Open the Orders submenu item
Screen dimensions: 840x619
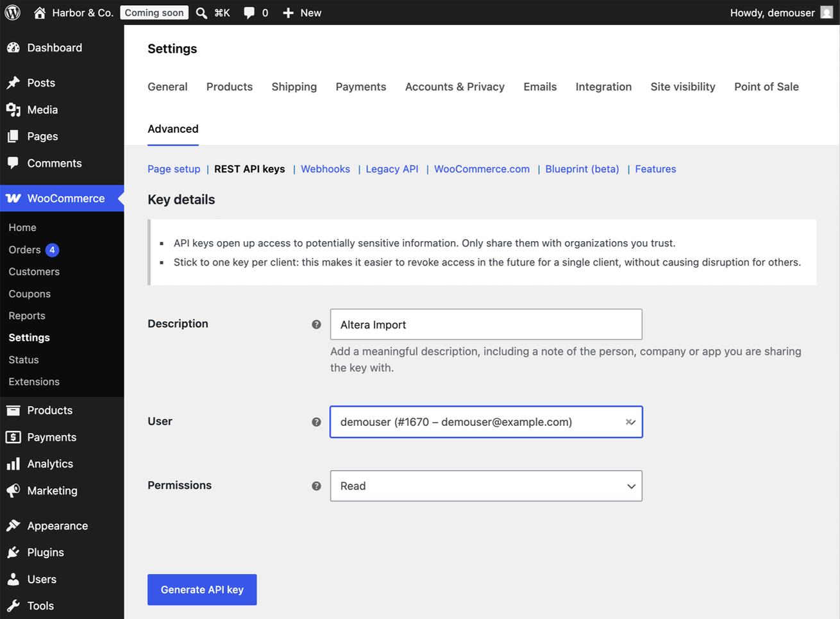click(x=24, y=250)
